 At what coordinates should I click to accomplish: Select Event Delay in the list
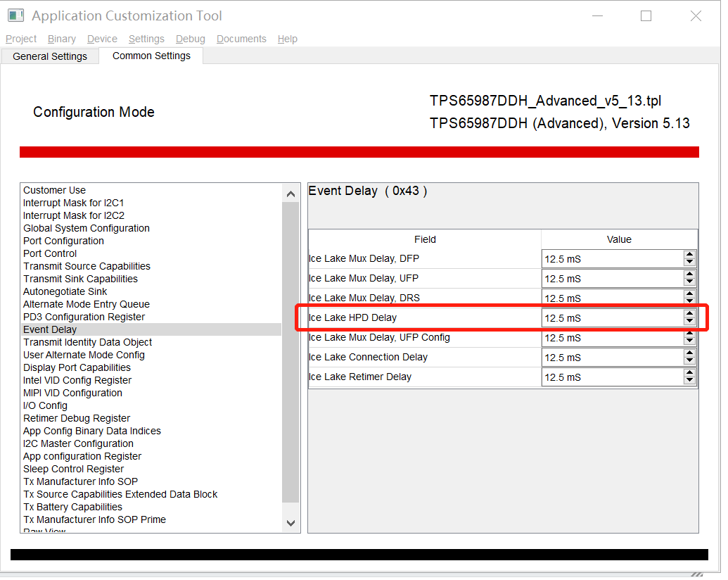(151, 329)
